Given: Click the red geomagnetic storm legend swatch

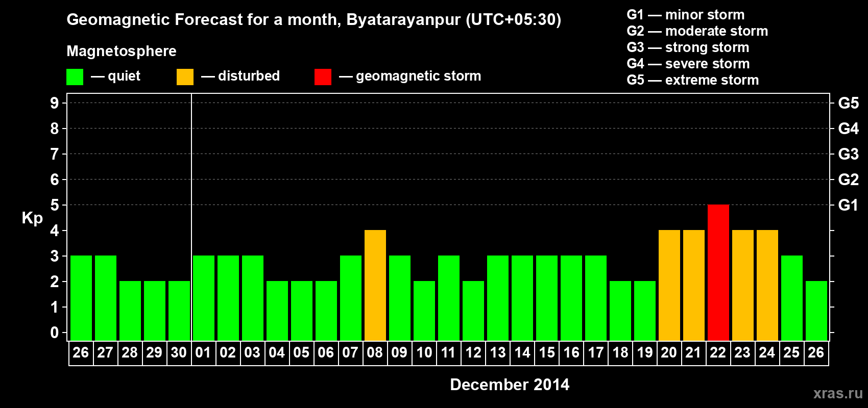Looking at the screenshot, I should [323, 77].
